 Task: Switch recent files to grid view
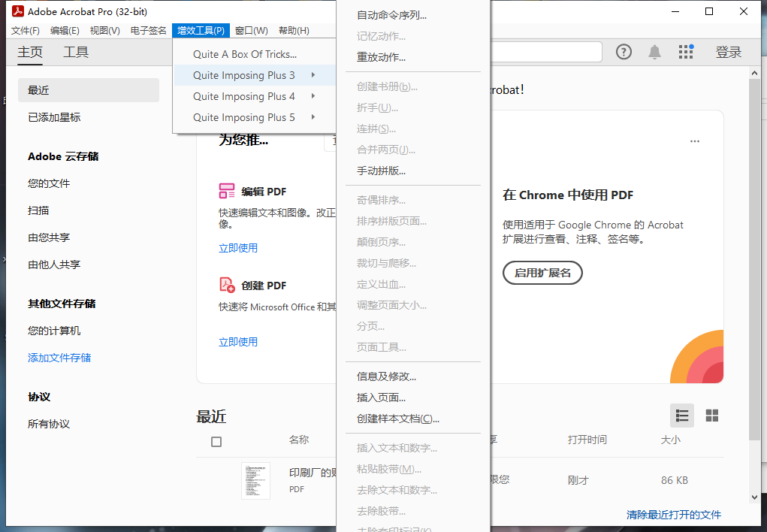tap(712, 416)
